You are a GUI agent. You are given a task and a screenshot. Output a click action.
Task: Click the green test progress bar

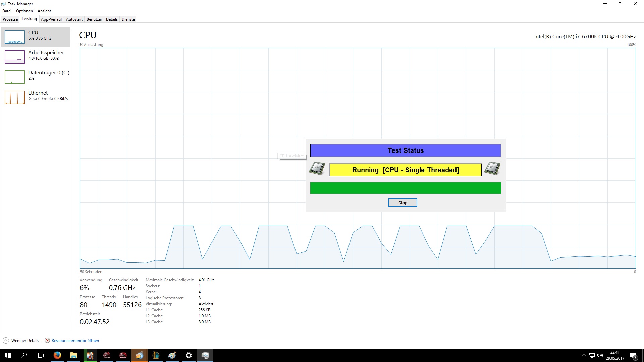tap(405, 188)
